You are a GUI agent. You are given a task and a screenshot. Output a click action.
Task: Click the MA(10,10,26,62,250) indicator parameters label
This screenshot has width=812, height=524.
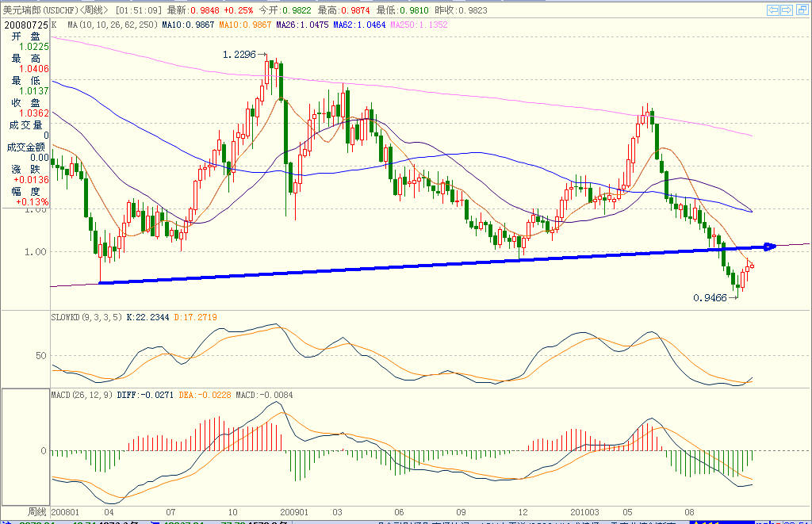coord(113,25)
